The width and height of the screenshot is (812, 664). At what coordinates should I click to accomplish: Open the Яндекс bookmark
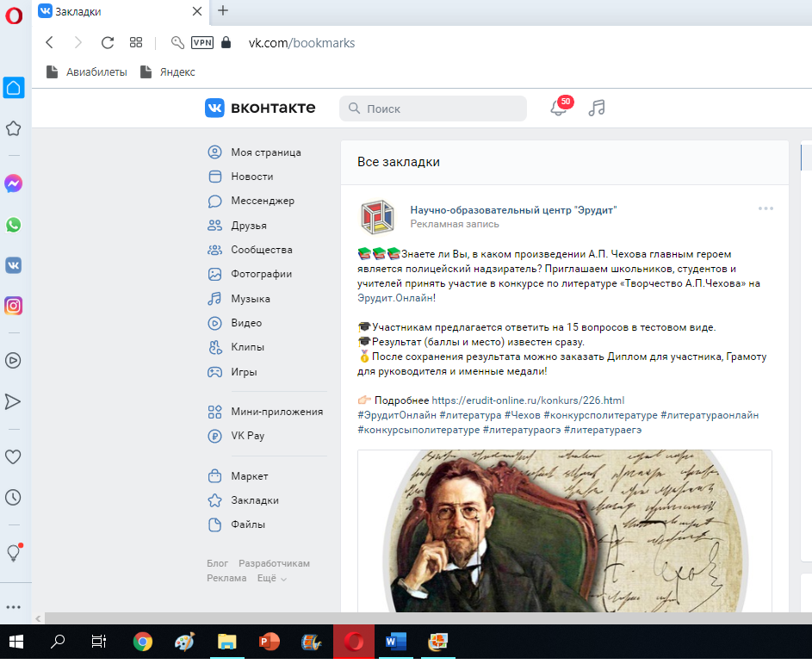(x=168, y=72)
